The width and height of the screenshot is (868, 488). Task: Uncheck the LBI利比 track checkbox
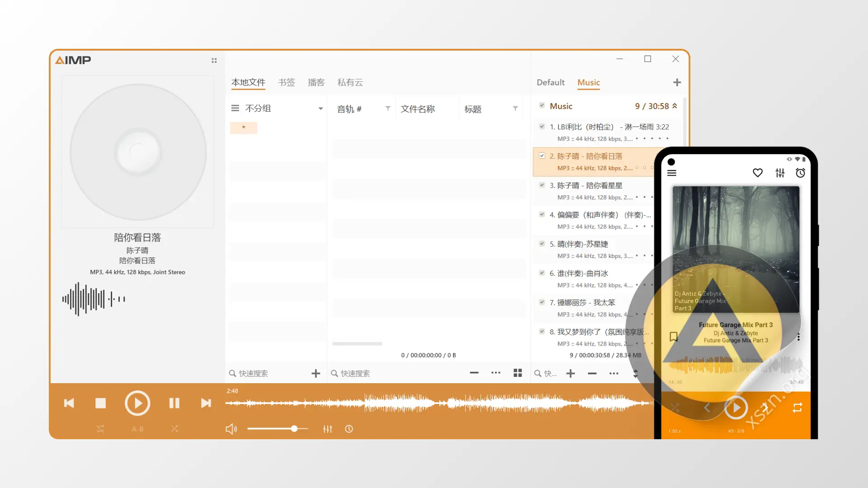[542, 127]
